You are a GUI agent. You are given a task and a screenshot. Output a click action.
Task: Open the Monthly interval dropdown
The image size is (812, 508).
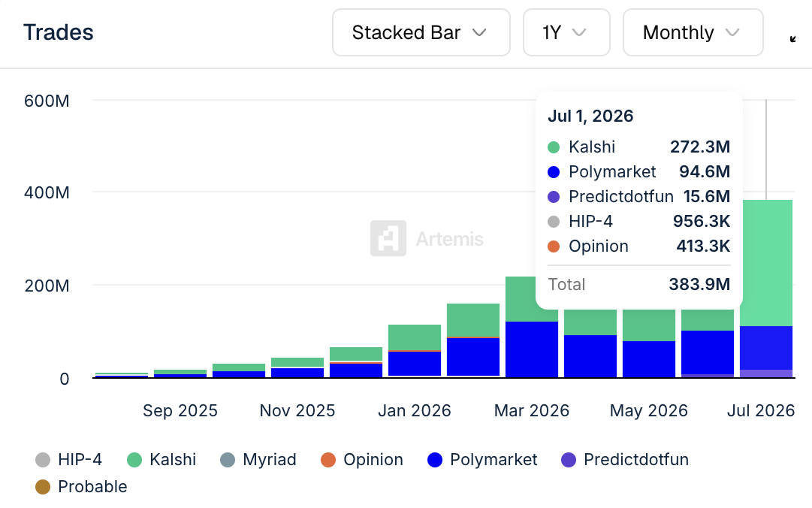(693, 32)
